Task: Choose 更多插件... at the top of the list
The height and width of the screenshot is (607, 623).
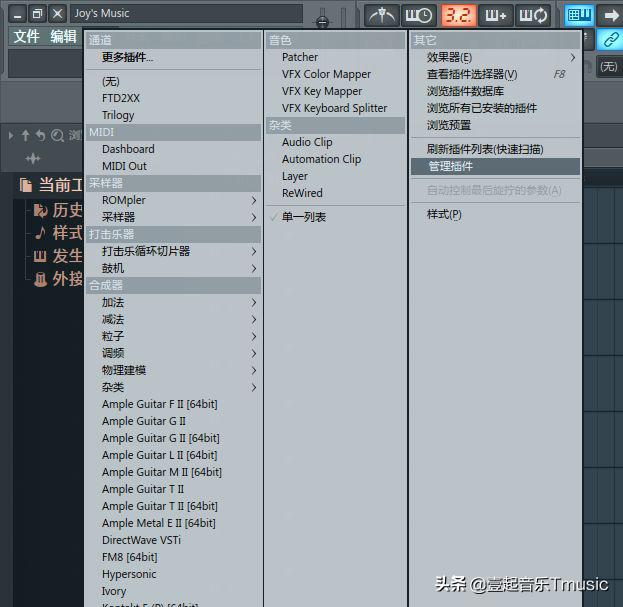Action: [x=128, y=57]
